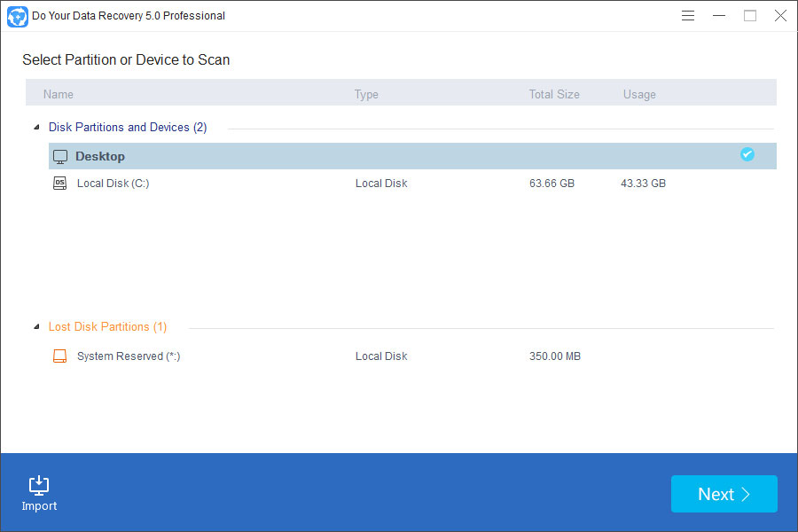
Task: Select Local Disk (C:) partition
Action: [412, 184]
